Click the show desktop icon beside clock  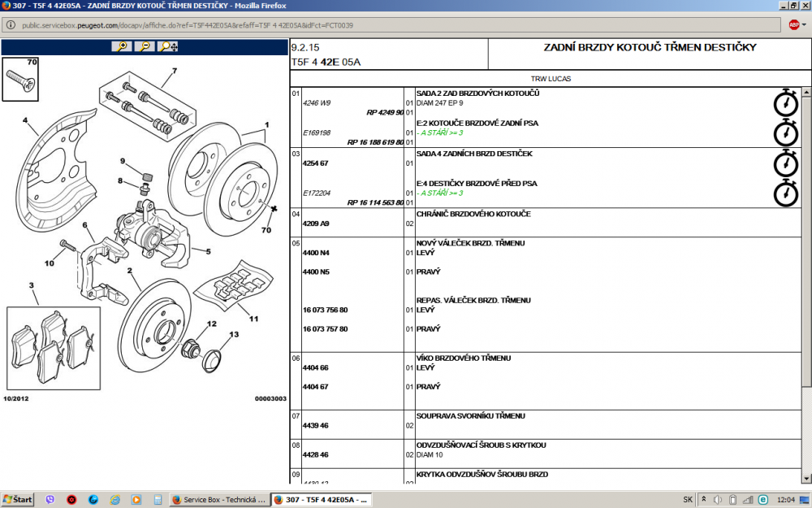click(x=806, y=500)
